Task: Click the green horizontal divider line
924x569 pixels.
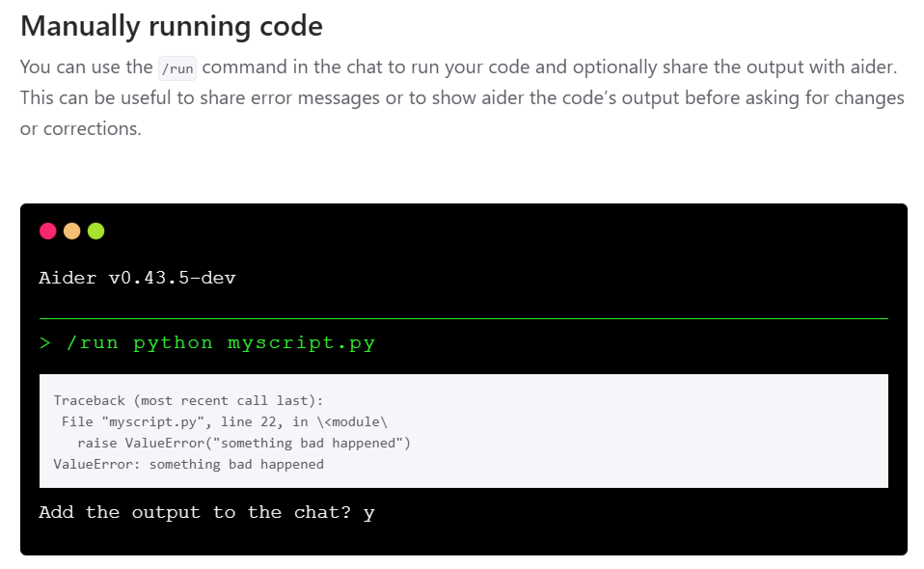Action: click(464, 318)
